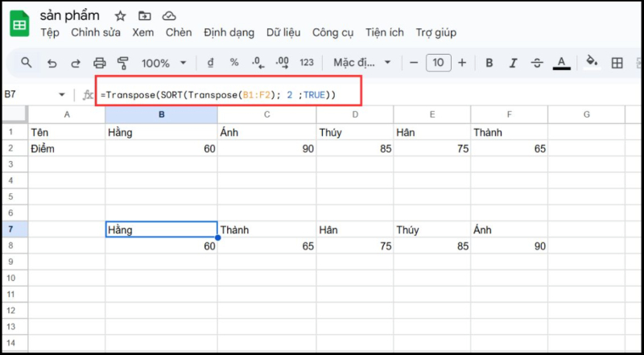
Task: Select row 14 header
Action: [14, 343]
